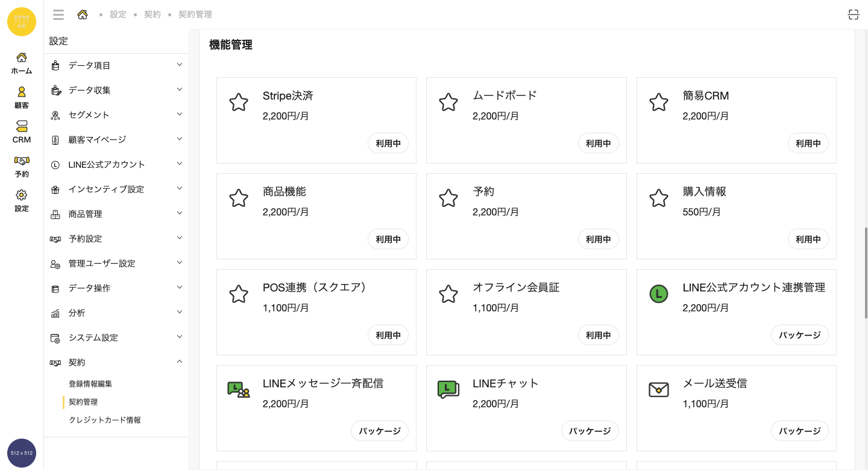Click the LINEチャット speech bubble icon
The width and height of the screenshot is (868, 470).
448,390
